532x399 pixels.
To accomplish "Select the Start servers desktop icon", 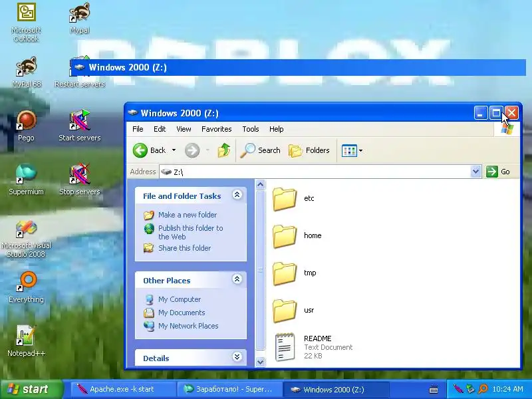I will coord(80,126).
